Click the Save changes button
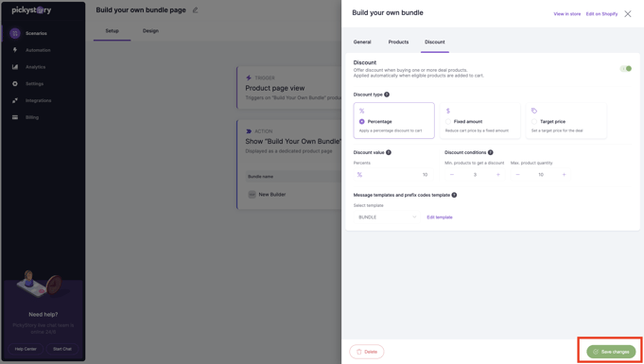 (x=611, y=352)
